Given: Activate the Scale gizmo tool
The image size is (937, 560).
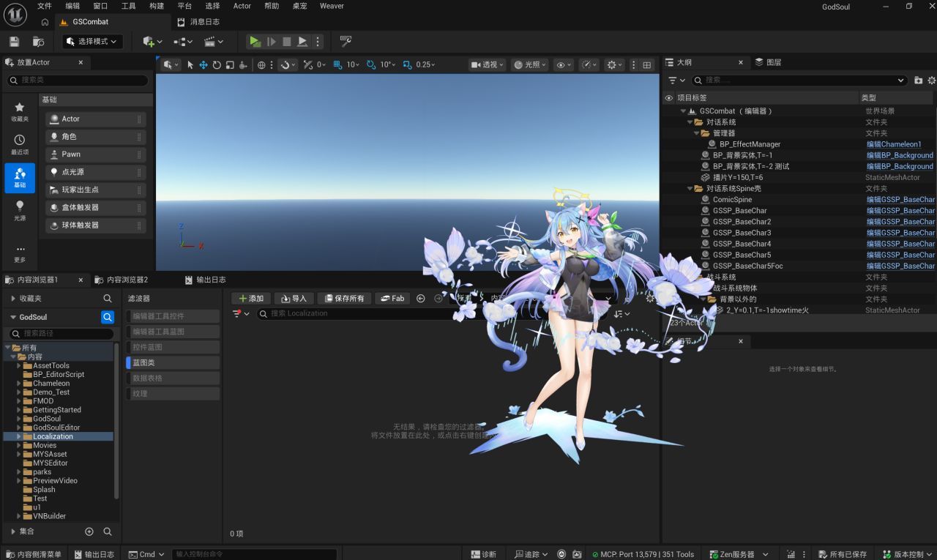Looking at the screenshot, I should [230, 65].
